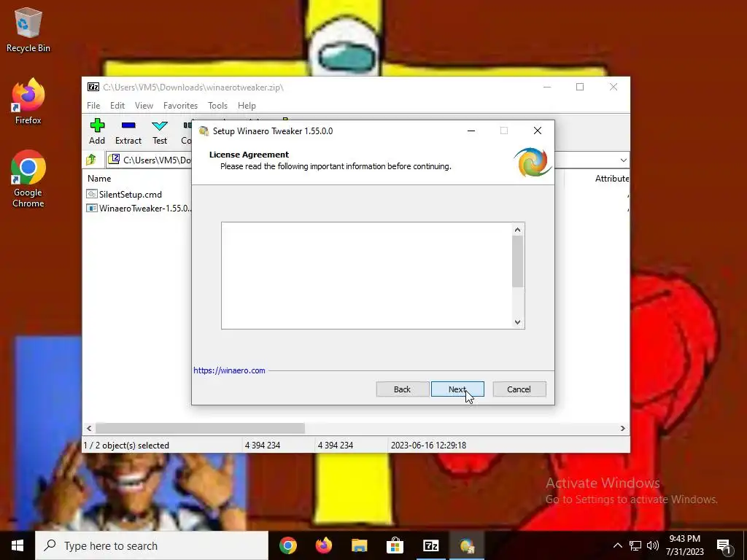Switch to 7-Zip in the taskbar

[430, 545]
